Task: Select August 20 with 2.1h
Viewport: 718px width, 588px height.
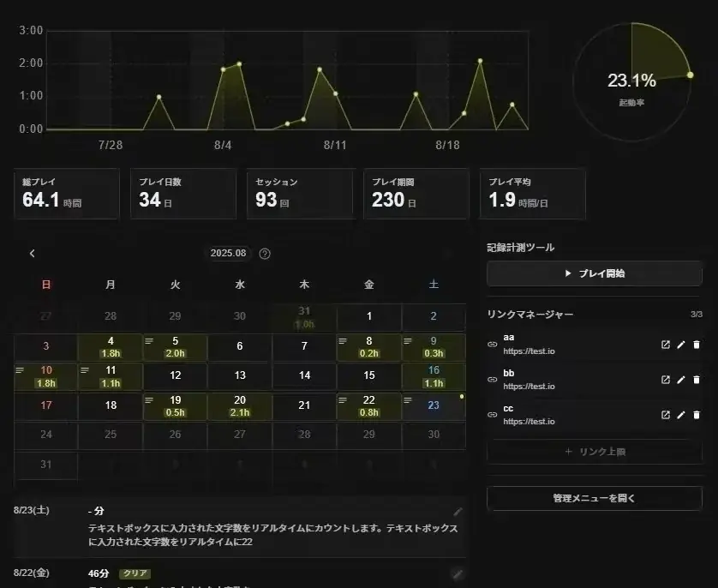Action: (x=240, y=406)
